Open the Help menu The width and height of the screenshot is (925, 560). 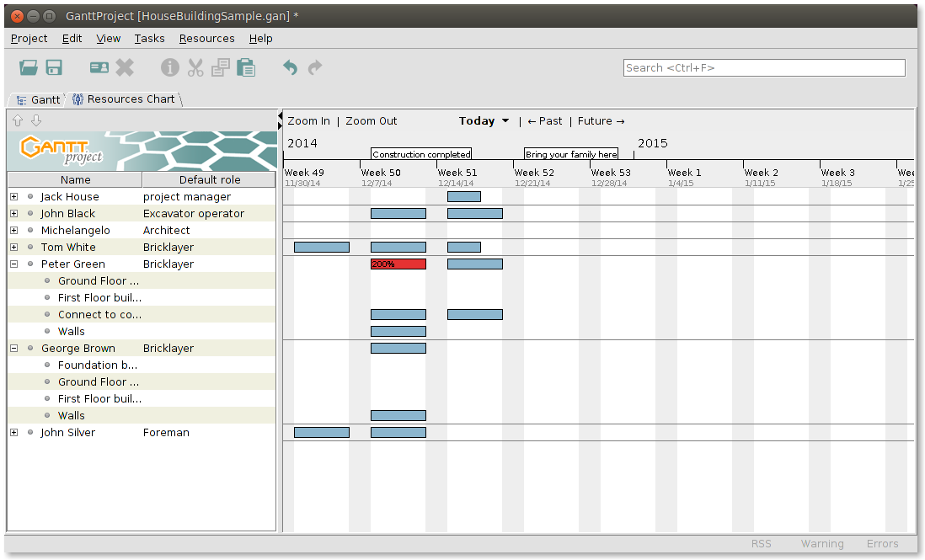[x=261, y=39]
